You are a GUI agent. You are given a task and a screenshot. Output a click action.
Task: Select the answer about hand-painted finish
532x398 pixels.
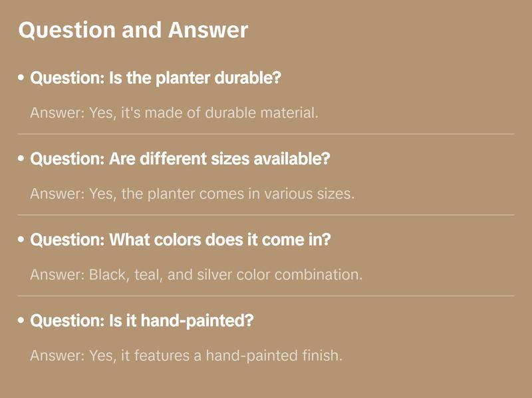pyautogui.click(x=186, y=355)
